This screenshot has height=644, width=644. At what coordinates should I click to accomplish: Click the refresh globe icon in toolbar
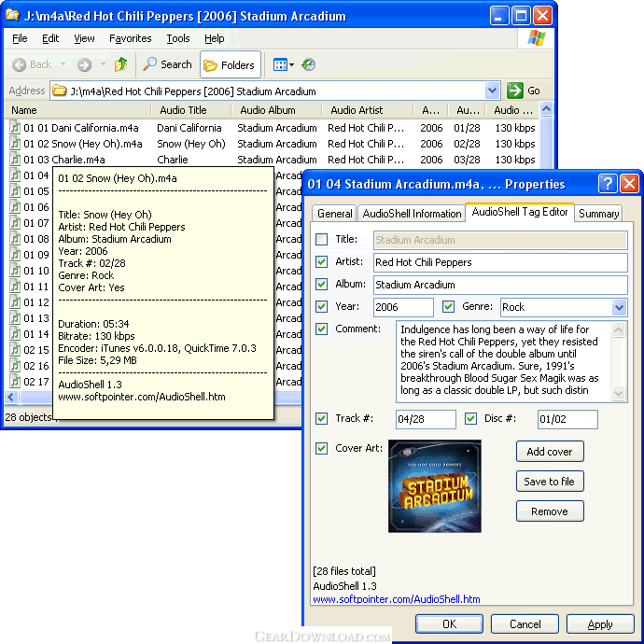coord(308,65)
